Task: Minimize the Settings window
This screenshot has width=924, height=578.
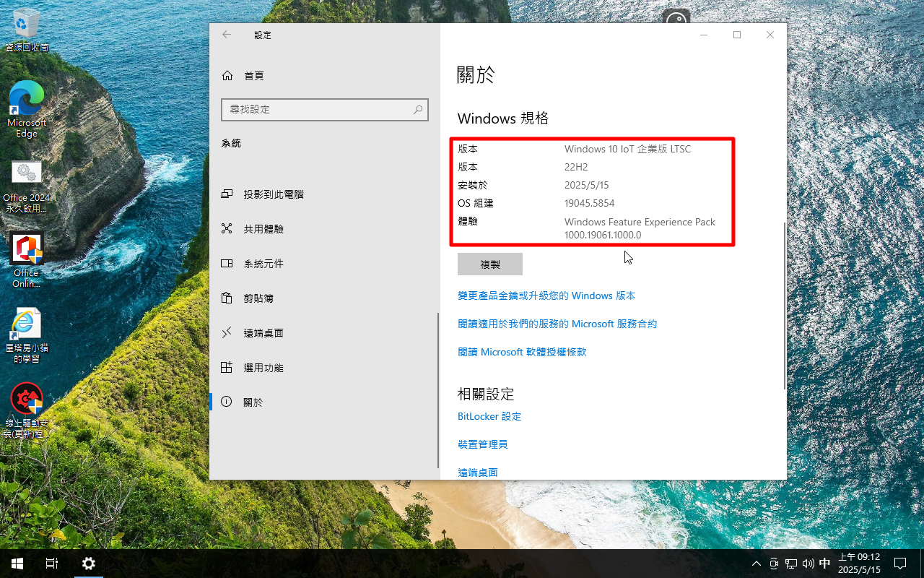Action: [704, 35]
